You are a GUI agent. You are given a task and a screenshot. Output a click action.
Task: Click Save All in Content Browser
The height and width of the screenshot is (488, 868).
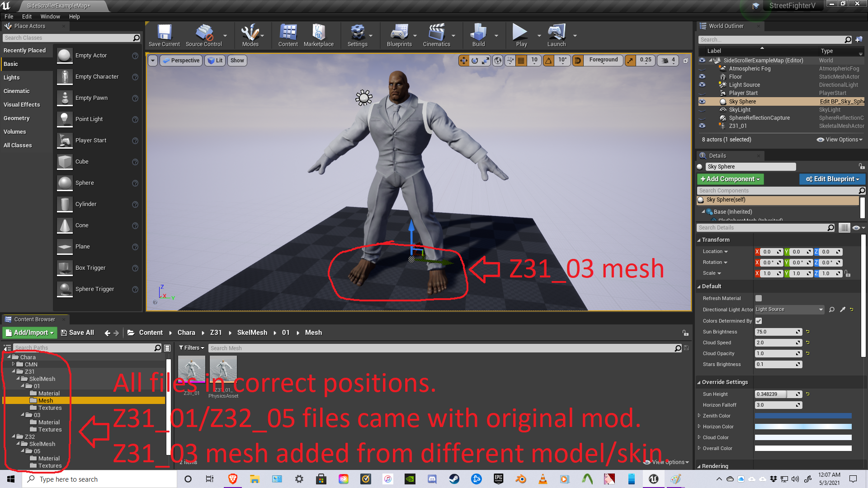pos(77,333)
